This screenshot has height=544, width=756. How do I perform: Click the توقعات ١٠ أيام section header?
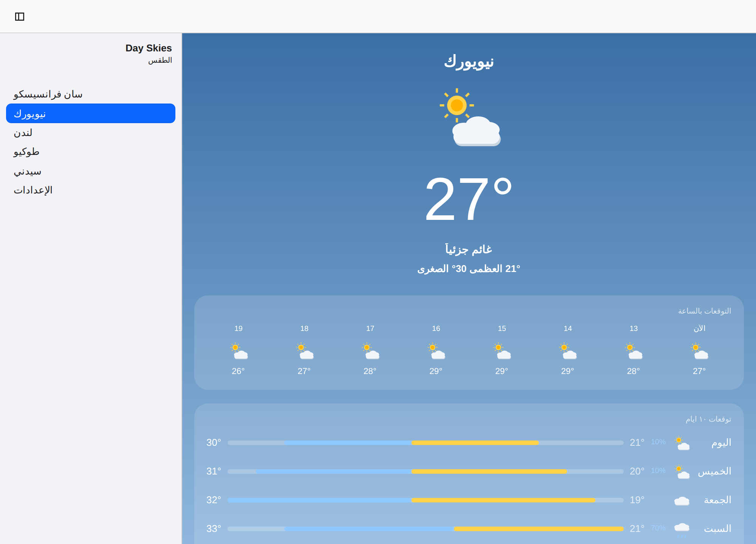pyautogui.click(x=708, y=419)
